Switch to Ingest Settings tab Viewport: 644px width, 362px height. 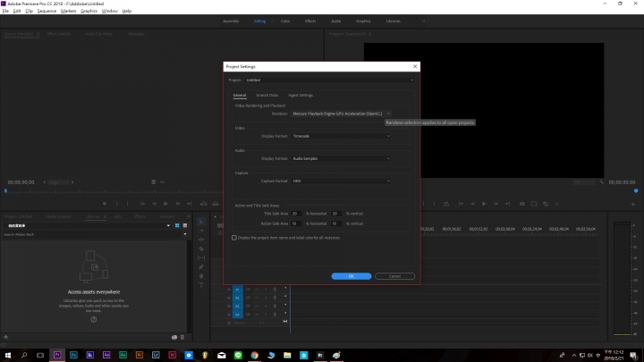[x=301, y=96]
